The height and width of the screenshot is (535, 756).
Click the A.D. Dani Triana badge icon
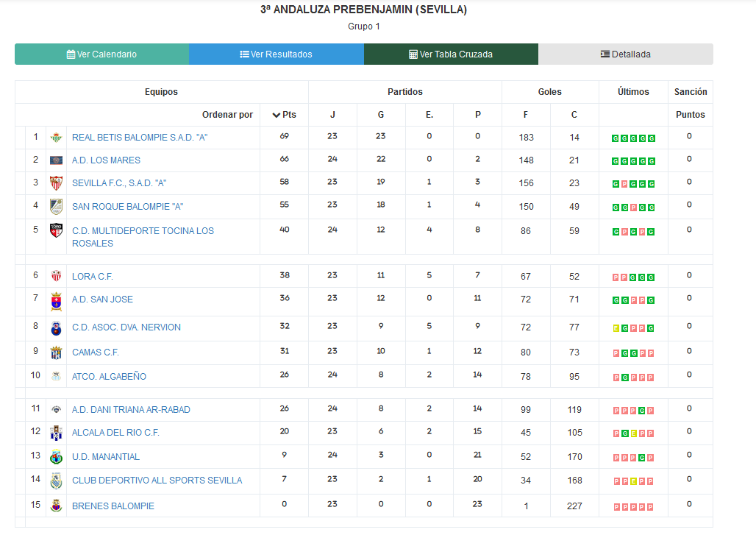(57, 410)
